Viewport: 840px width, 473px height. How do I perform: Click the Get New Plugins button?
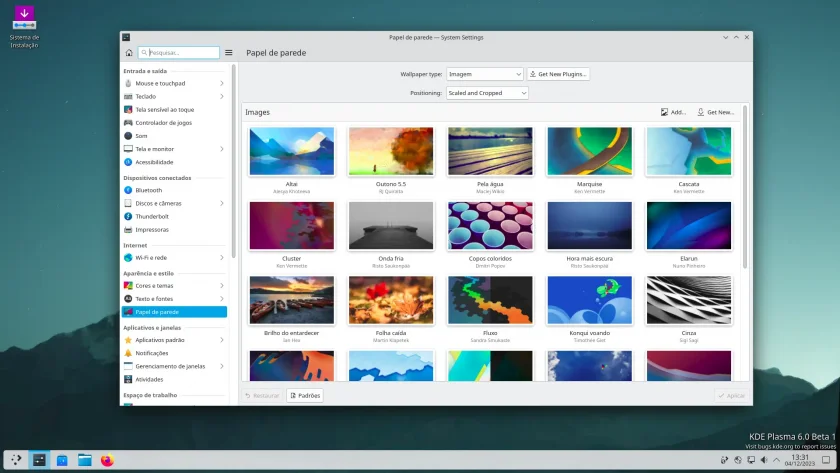coord(558,74)
